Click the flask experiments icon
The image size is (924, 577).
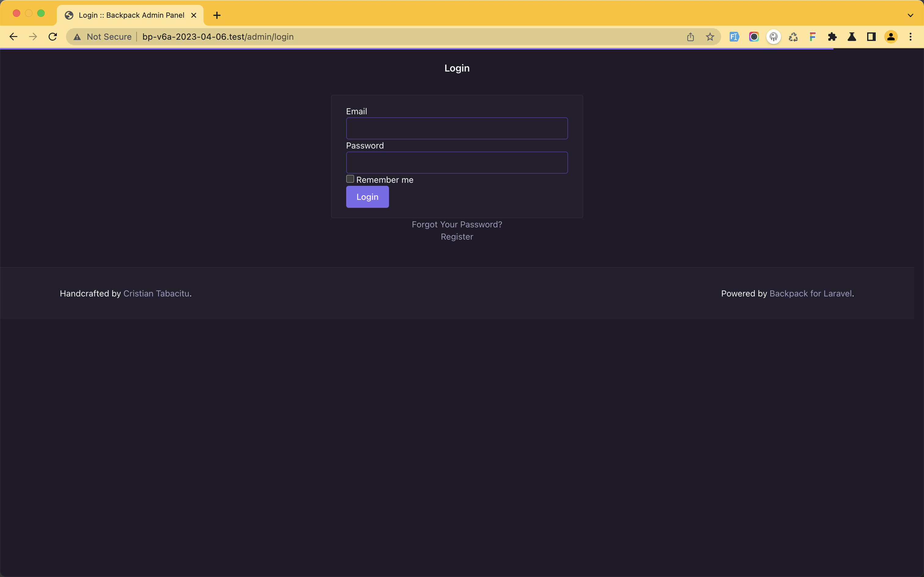(852, 37)
